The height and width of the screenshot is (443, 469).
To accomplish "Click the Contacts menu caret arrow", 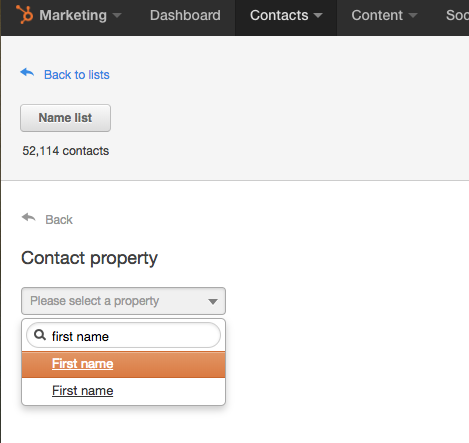I will 318,15.
